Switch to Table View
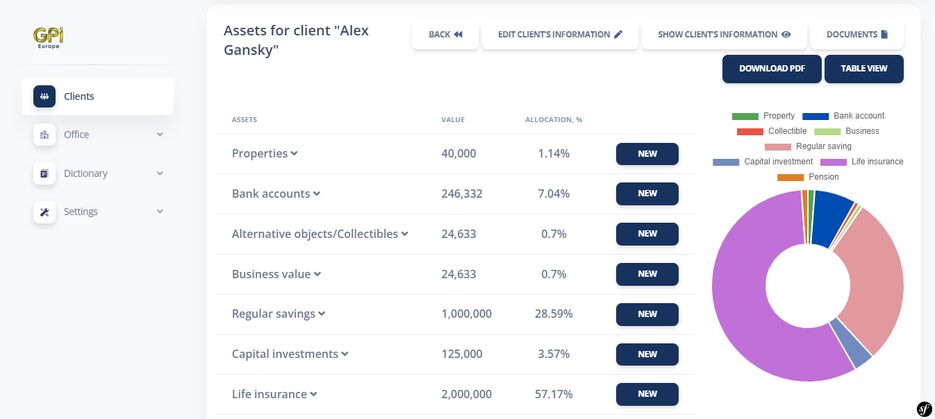 point(864,69)
